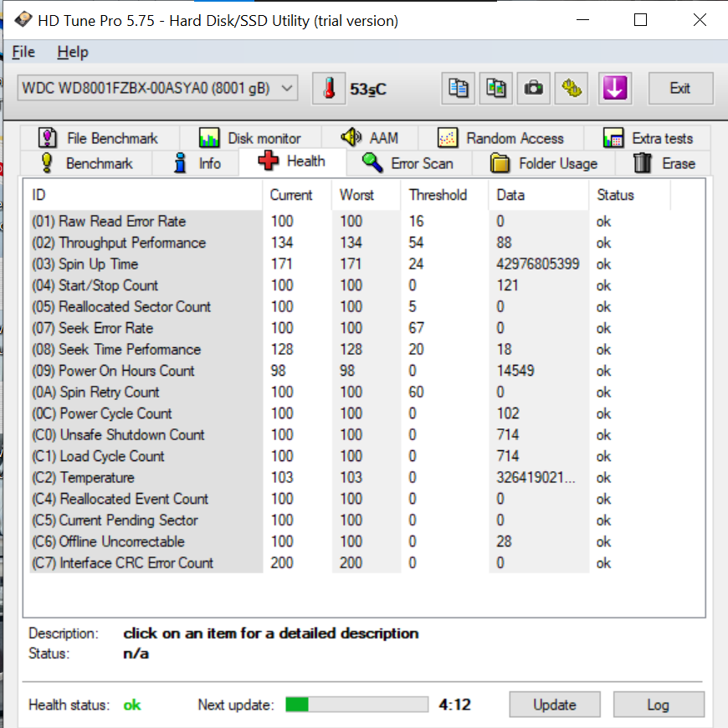Open the File Benchmark tab
The height and width of the screenshot is (728, 728).
[100, 138]
